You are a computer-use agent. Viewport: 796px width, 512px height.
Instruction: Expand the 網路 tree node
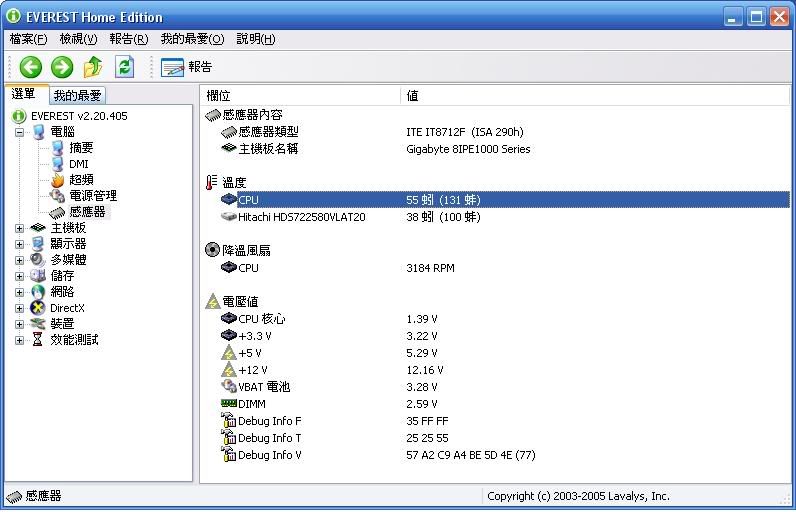[19, 292]
